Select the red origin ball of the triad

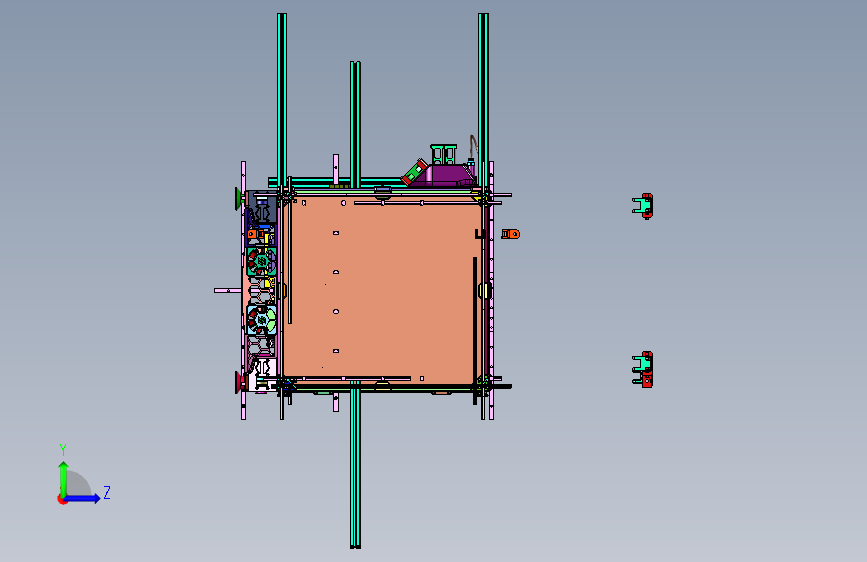tap(61, 499)
